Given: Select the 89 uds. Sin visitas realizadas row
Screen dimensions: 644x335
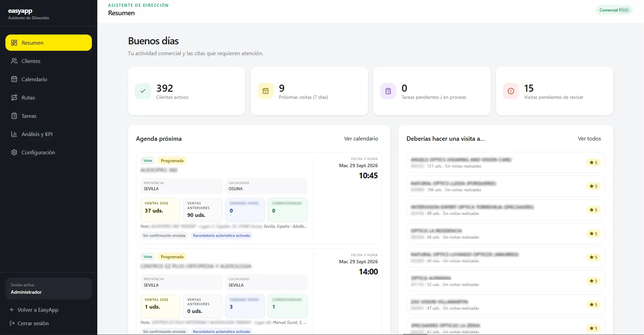Looking at the screenshot, I should pos(505,210).
